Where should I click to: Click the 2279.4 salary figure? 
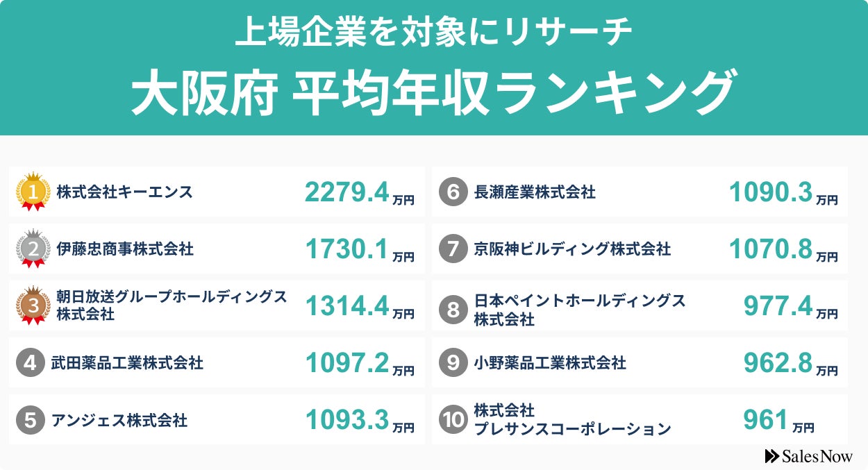coord(347,192)
